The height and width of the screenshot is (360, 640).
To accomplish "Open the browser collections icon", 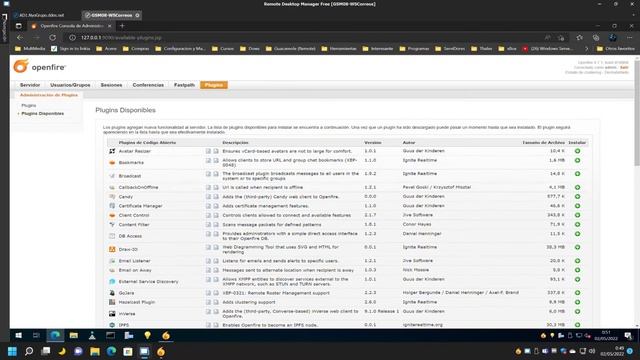I will tap(596, 38).
